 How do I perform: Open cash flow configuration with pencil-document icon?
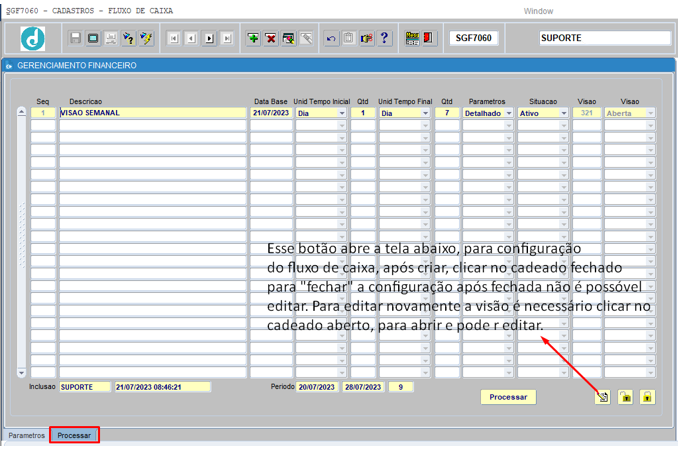(603, 397)
